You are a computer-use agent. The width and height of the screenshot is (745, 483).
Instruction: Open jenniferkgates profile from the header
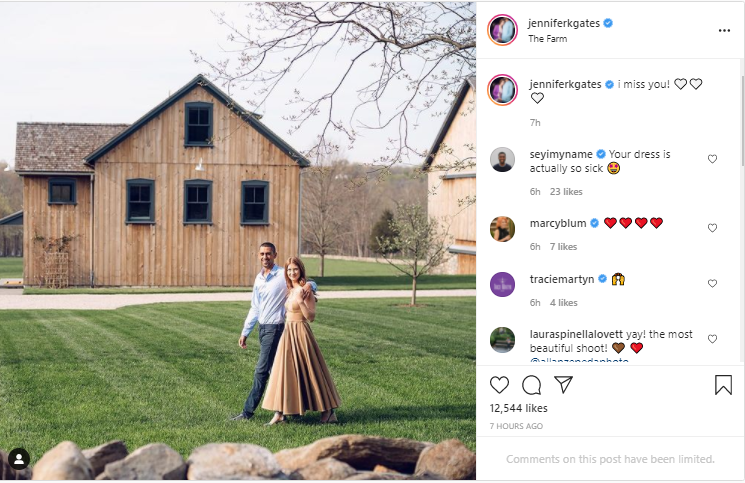coord(564,23)
